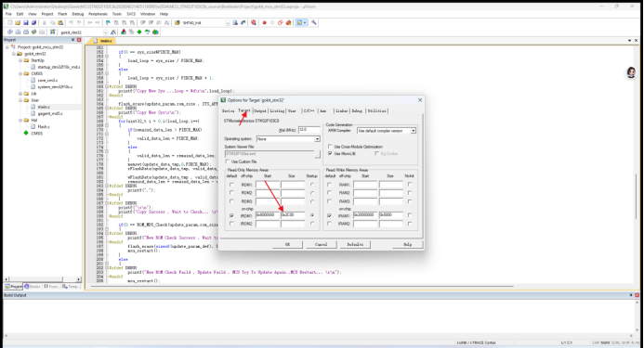Toggle the Use Custom File checkbox
Viewport: 644px width, 348px height.
[228, 161]
